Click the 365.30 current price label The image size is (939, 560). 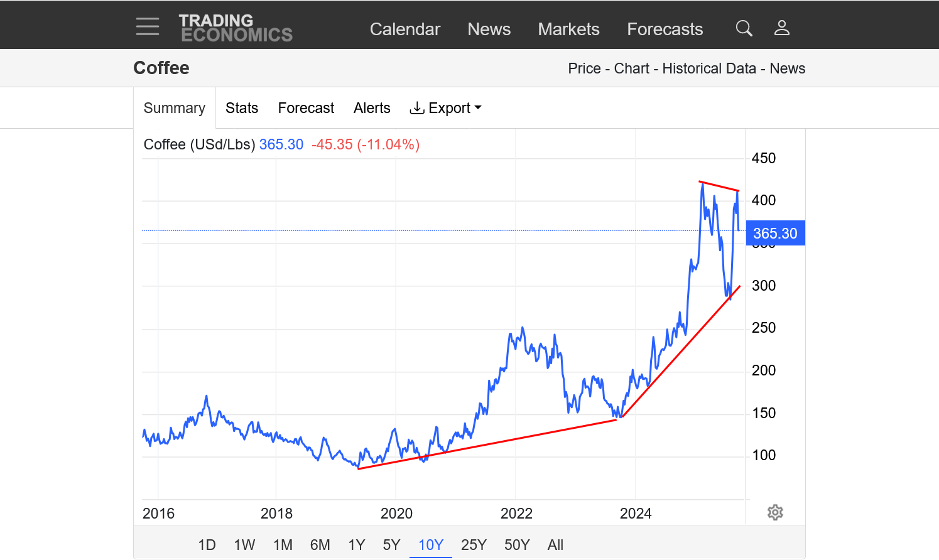775,234
